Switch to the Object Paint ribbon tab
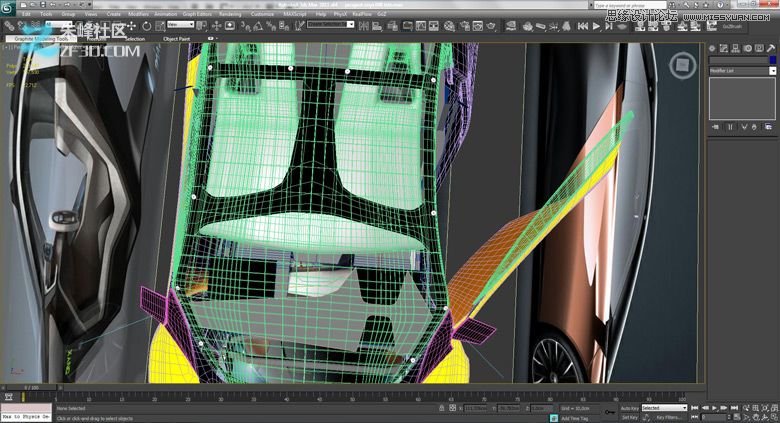 (176, 38)
